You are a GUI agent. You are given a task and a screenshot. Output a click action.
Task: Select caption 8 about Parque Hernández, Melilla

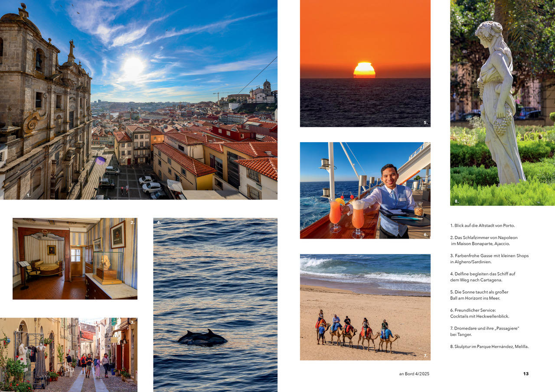(489, 347)
